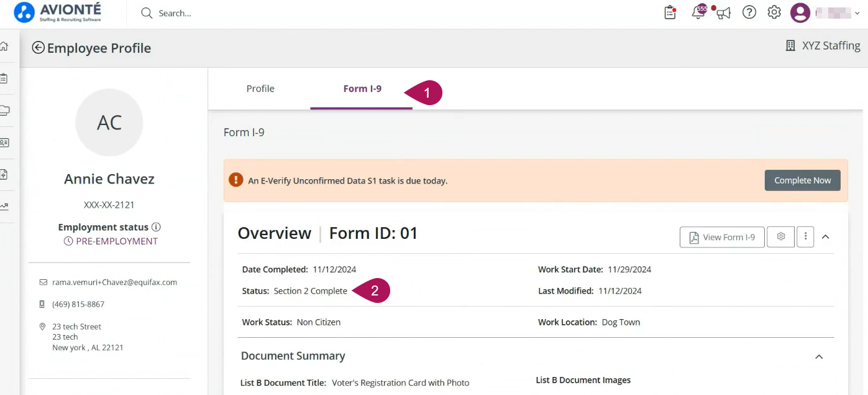Select the Form I-9 tab
Image resolution: width=868 pixels, height=395 pixels.
click(362, 88)
